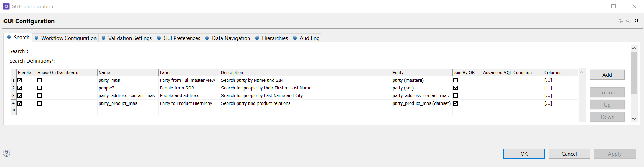Click the help question mark icon
Image resolution: width=644 pixels, height=167 pixels.
pos(7,153)
